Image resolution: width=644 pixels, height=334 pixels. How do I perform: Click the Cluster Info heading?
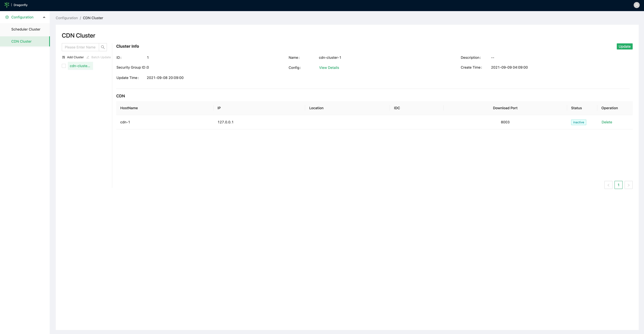point(127,46)
